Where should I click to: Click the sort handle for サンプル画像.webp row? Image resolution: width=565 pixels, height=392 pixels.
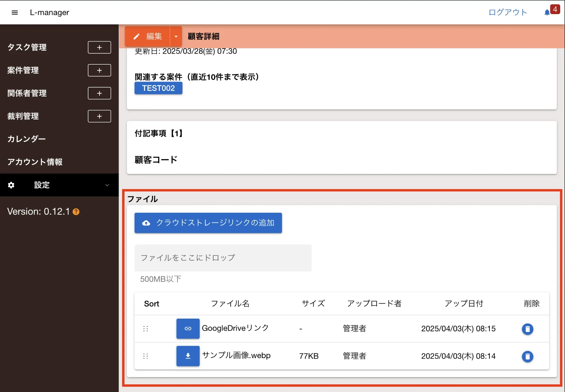[146, 356]
